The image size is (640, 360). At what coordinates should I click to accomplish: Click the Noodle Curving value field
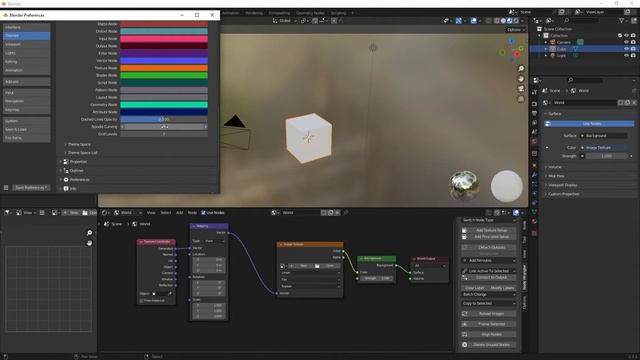point(164,127)
